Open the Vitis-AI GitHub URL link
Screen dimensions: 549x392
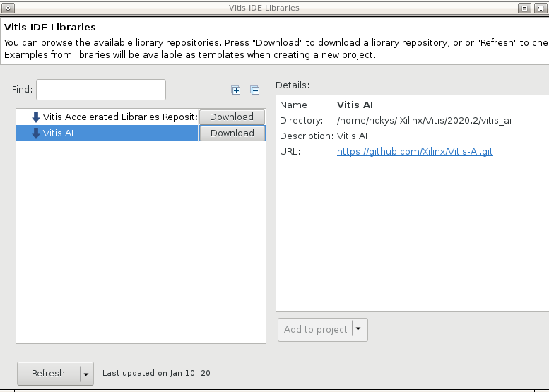(415, 152)
